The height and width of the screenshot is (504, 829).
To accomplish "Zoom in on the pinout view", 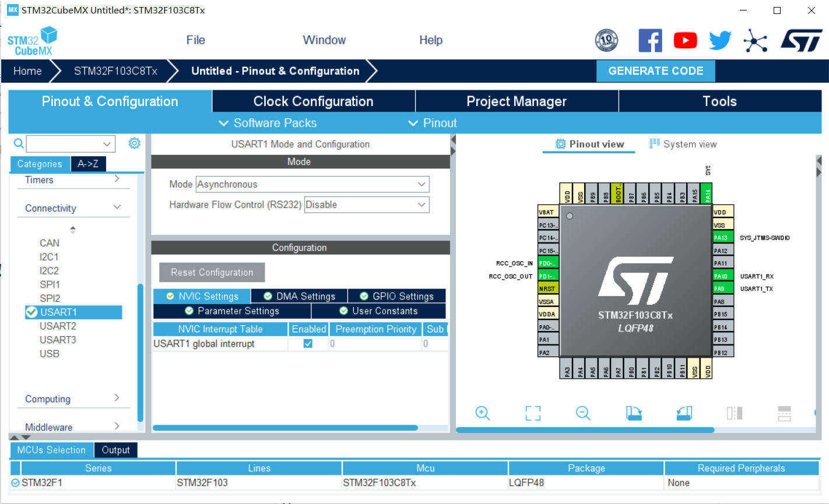I will pos(482,413).
